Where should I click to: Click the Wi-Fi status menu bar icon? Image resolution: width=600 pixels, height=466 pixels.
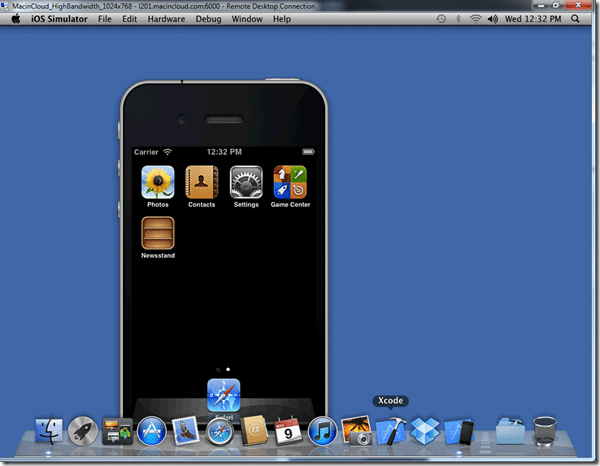coord(475,19)
